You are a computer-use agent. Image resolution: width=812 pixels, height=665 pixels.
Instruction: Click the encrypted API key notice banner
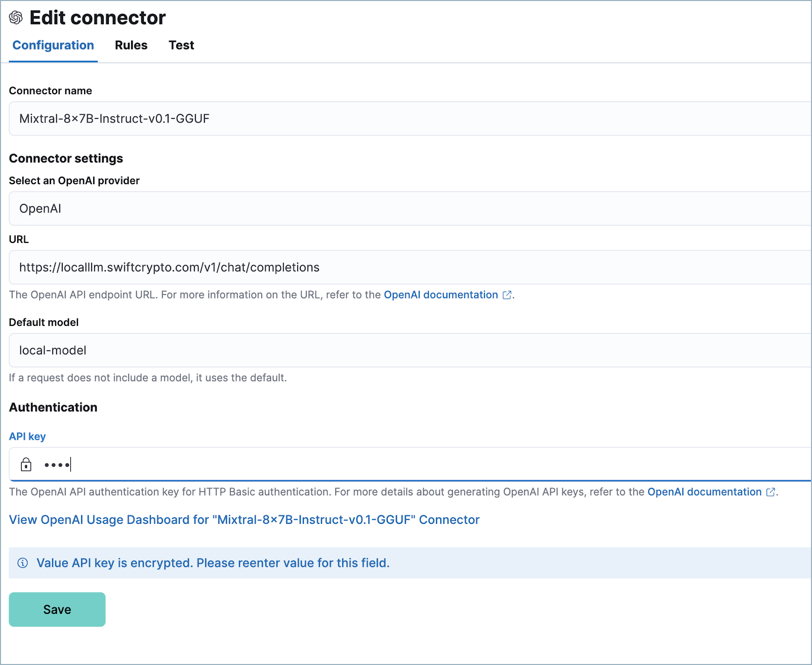coord(213,563)
